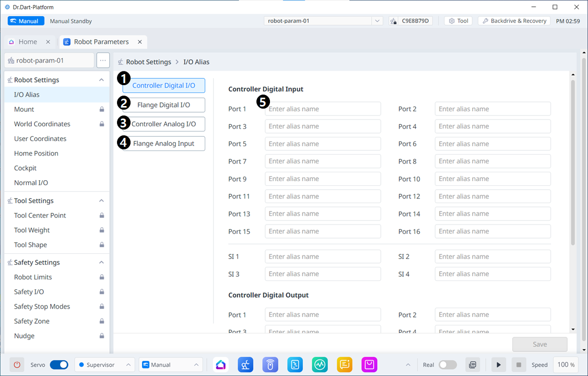This screenshot has height=376, width=588.
Task: Open the yellow message log dock icon
Action: (x=345, y=365)
